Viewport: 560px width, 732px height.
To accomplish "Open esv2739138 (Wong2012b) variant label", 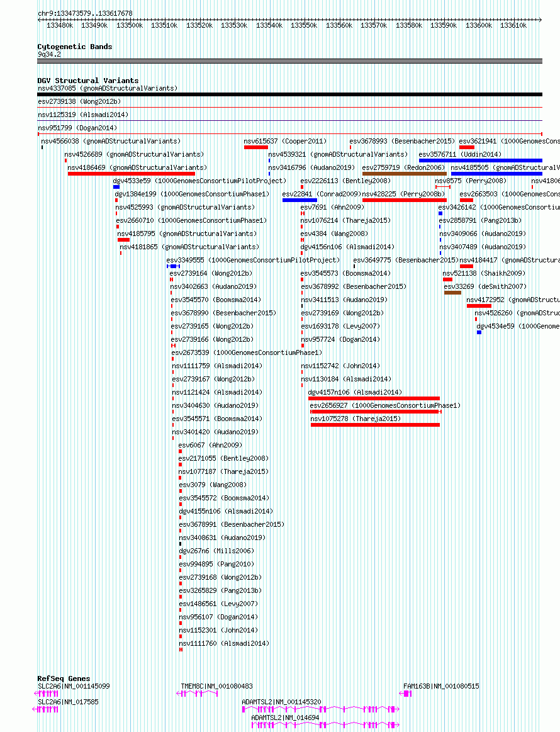I will coord(79,101).
